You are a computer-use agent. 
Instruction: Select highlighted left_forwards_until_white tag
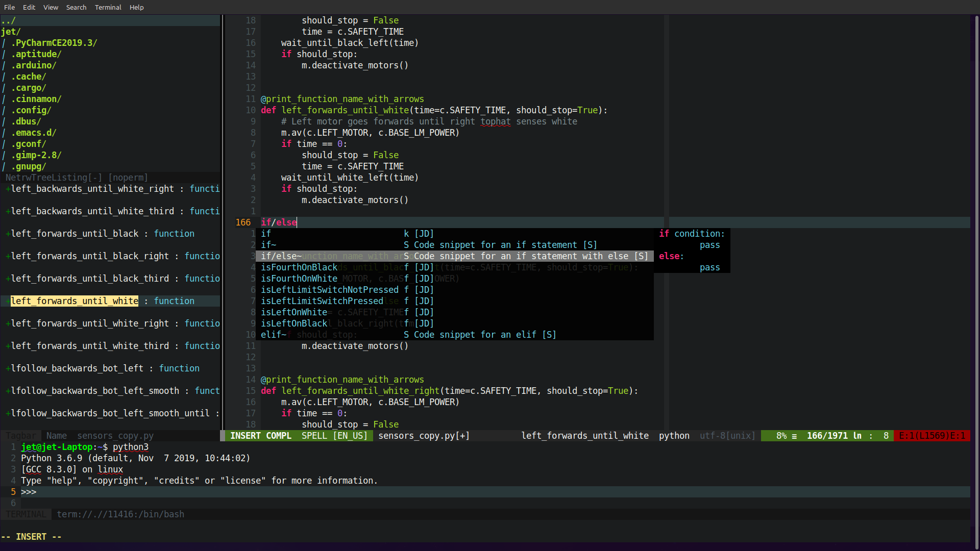[x=75, y=301]
